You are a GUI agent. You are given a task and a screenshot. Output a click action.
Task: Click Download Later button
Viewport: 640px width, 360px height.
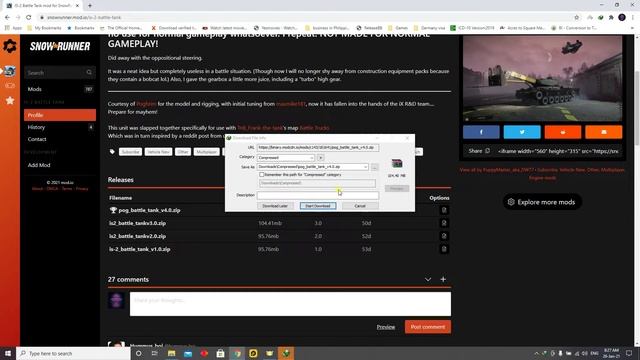click(275, 206)
